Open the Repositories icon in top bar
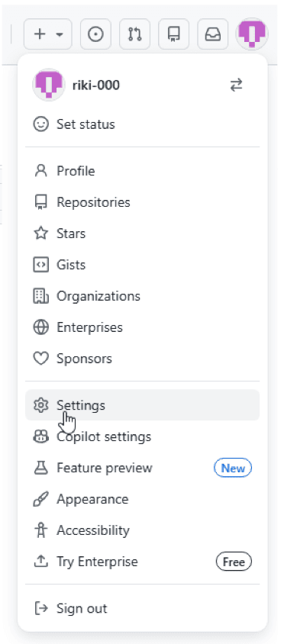 [173, 34]
